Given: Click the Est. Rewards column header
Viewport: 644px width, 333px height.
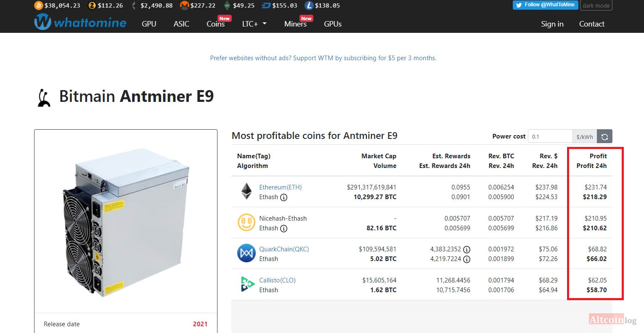Looking at the screenshot, I should 451,156.
